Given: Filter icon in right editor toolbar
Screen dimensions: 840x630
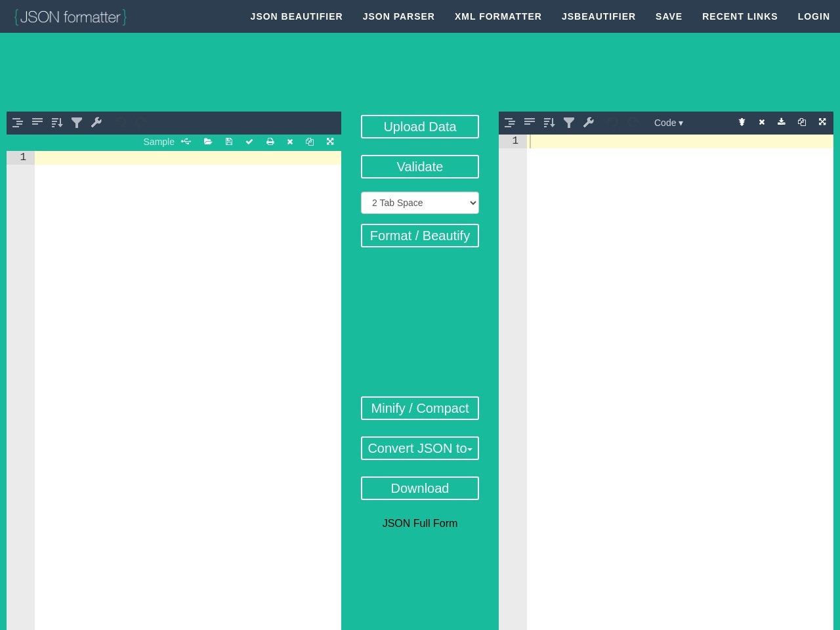Looking at the screenshot, I should [x=569, y=123].
